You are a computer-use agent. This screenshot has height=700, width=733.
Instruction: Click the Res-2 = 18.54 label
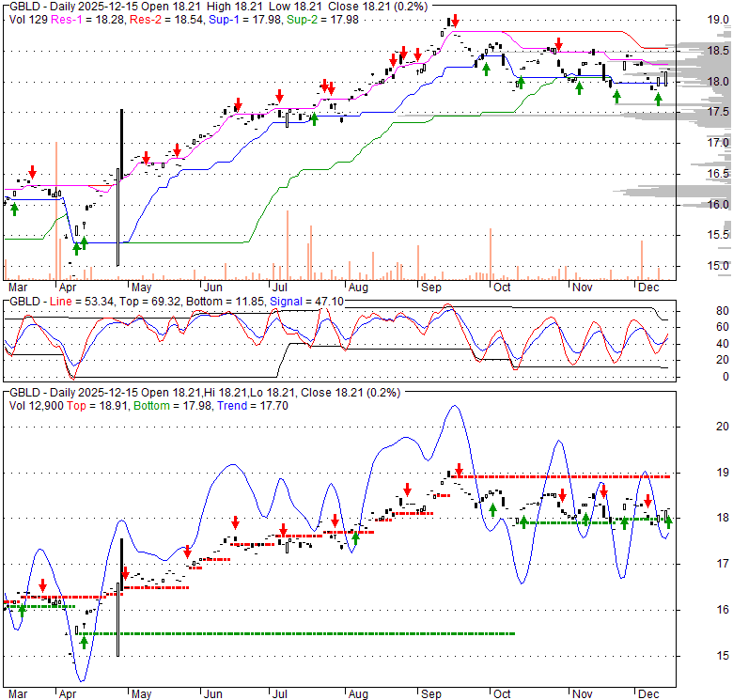point(150,19)
